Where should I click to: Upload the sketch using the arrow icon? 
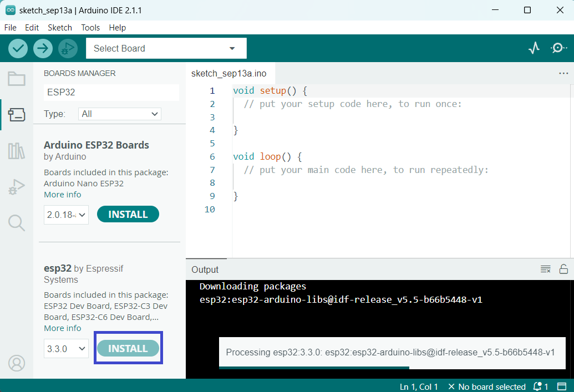(43, 48)
